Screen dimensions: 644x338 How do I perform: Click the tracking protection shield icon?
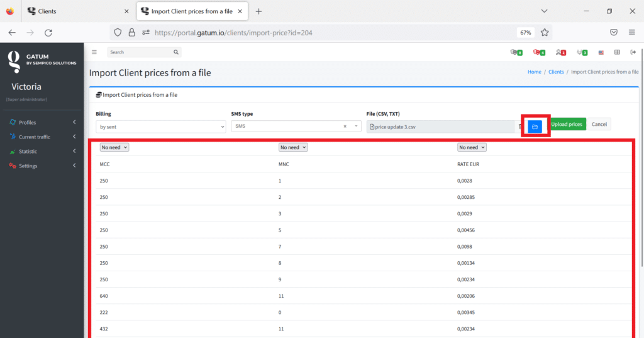pyautogui.click(x=118, y=33)
